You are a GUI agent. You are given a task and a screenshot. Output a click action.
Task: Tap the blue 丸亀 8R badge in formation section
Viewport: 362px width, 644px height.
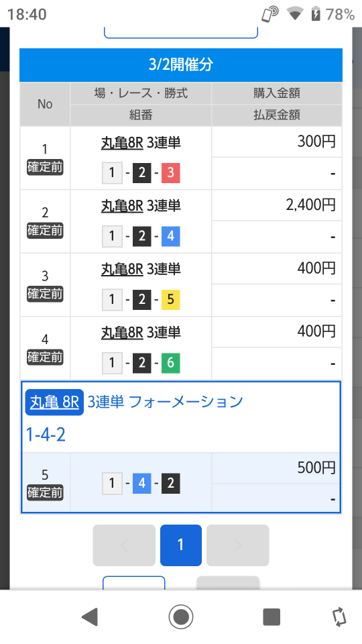click(54, 402)
